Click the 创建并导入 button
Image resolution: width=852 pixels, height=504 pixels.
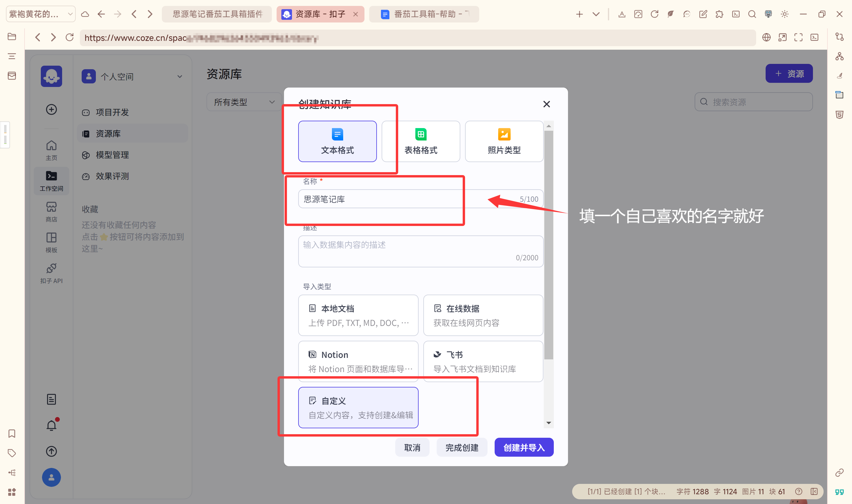(524, 447)
